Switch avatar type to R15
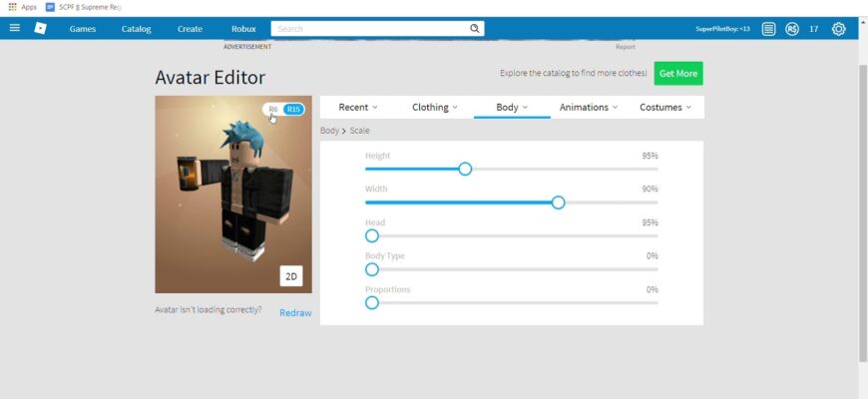The width and height of the screenshot is (868, 399). coord(293,110)
